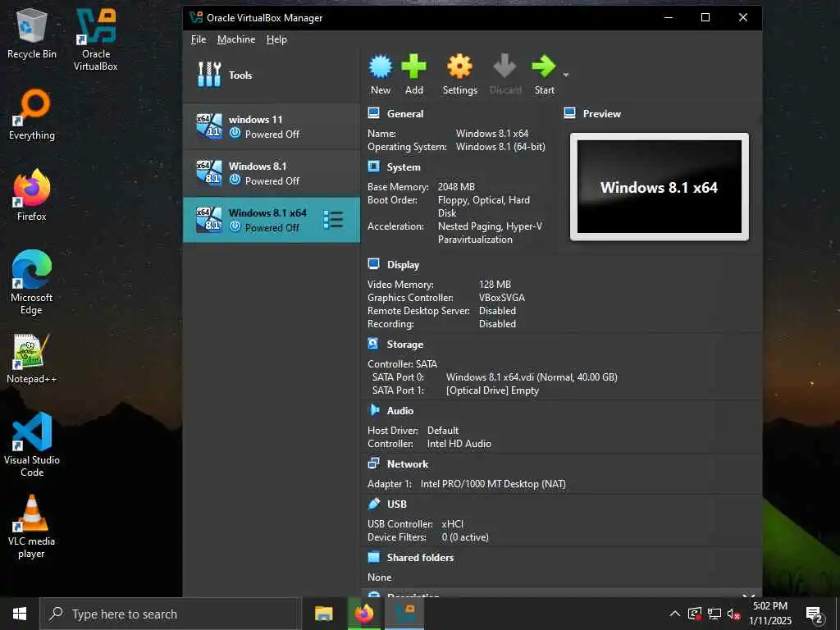Open the Machine menu
Image resolution: width=840 pixels, height=630 pixels.
(x=236, y=39)
